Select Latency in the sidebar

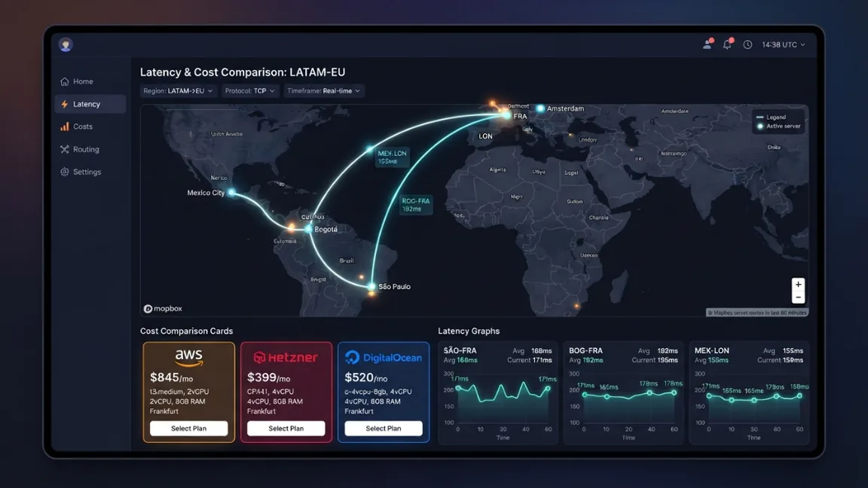click(x=90, y=104)
